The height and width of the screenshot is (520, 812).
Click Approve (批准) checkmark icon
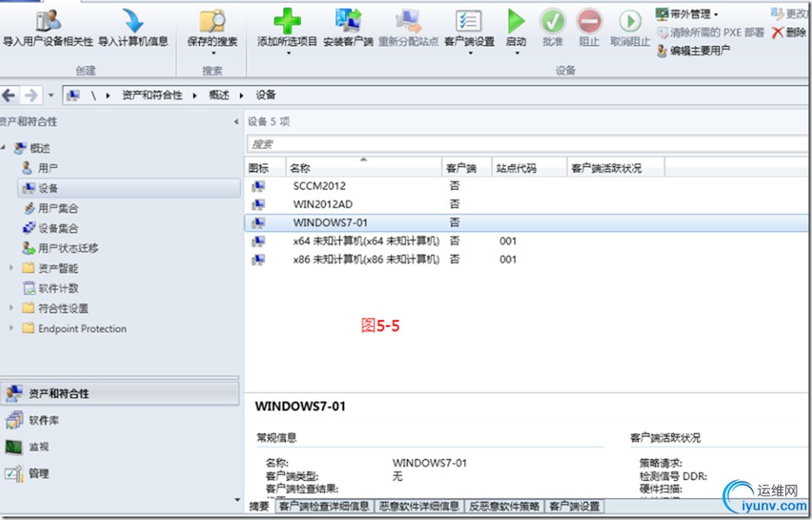553,21
